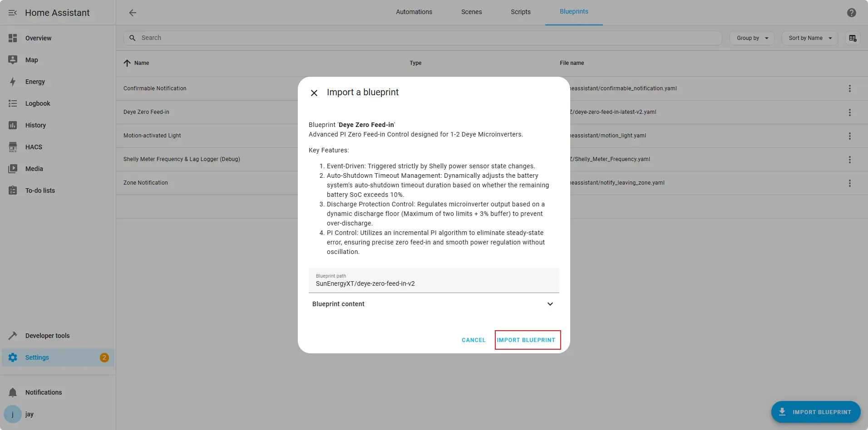
Task: Click the back arrow icon
Action: click(133, 13)
